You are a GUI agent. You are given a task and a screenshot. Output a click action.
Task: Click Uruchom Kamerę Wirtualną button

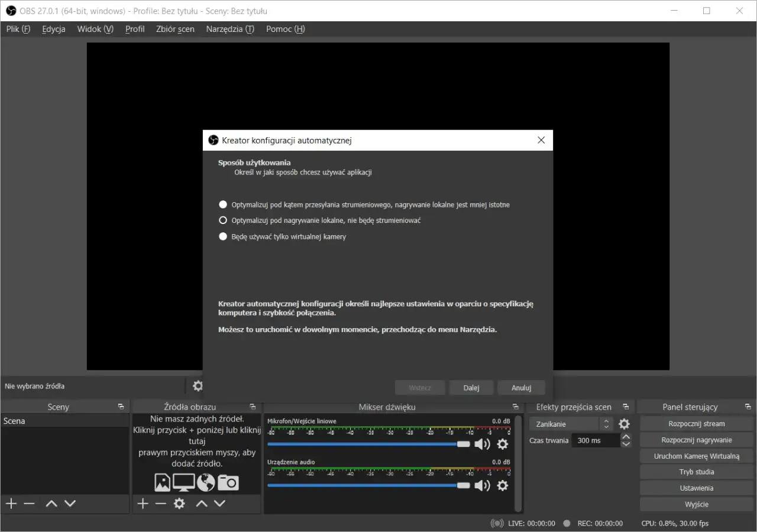click(x=697, y=456)
